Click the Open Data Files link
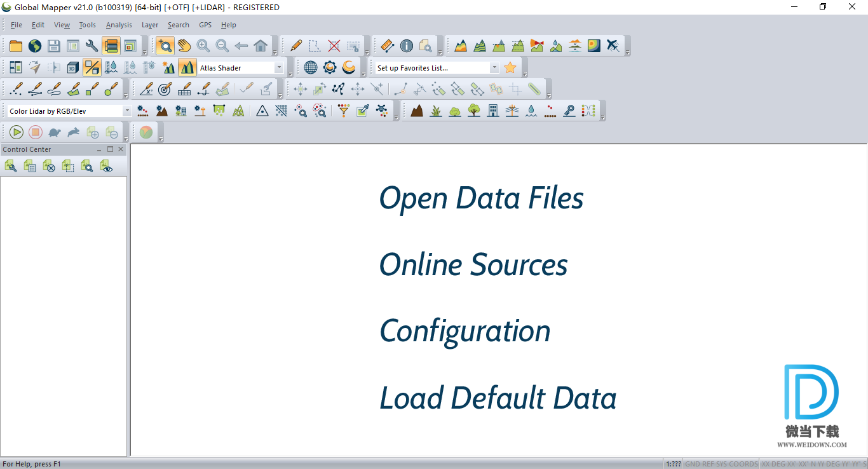The image size is (868, 469). [482, 198]
